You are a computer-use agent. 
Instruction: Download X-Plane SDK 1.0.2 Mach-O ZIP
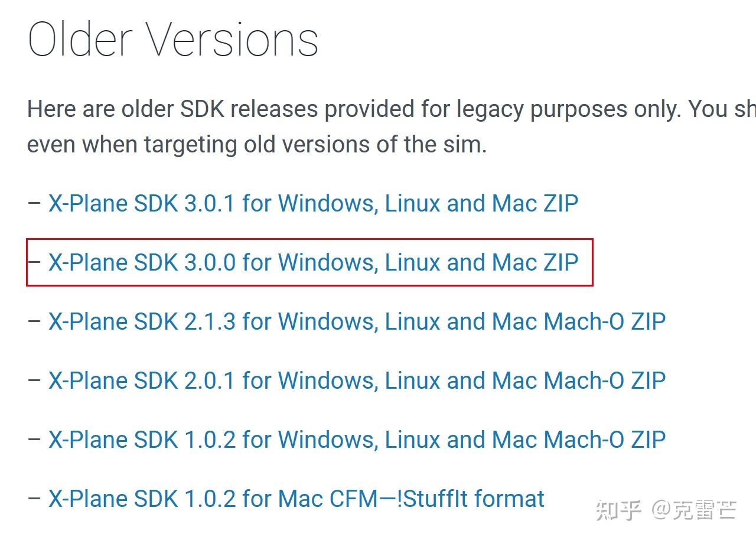[x=357, y=440]
